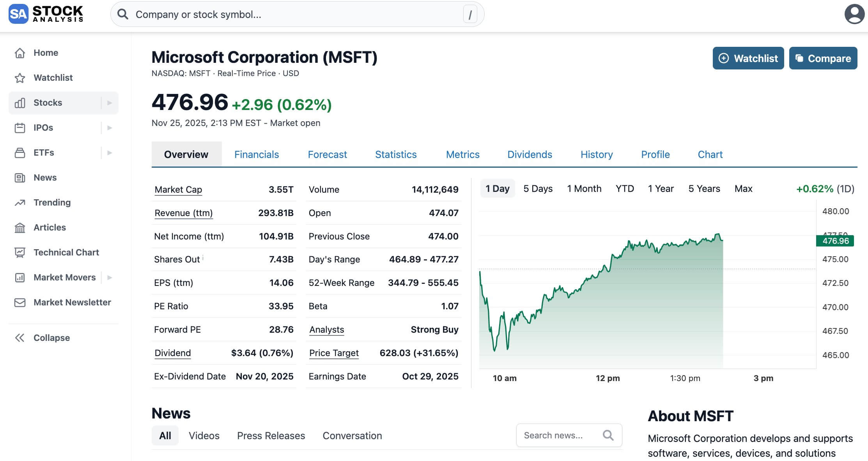Select the Trending sidebar icon

point(20,202)
